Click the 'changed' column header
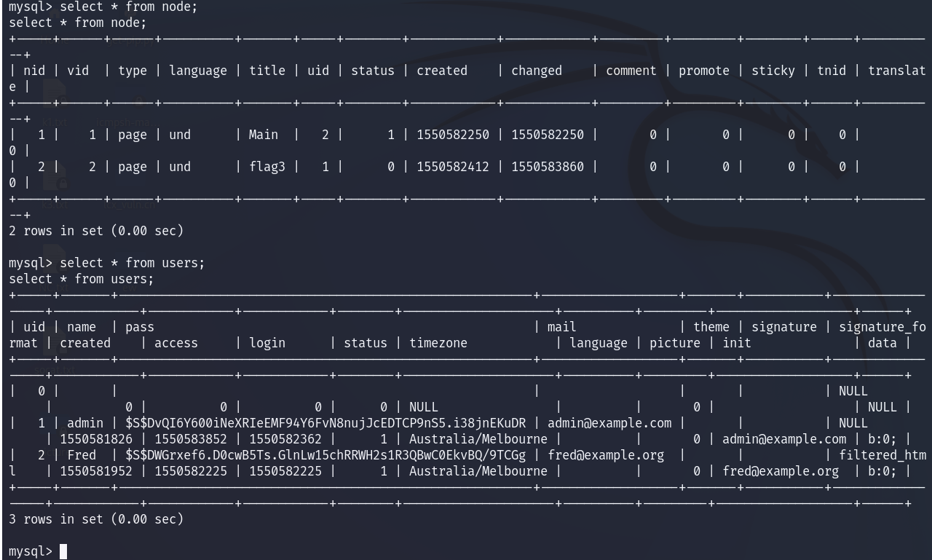 (537, 71)
